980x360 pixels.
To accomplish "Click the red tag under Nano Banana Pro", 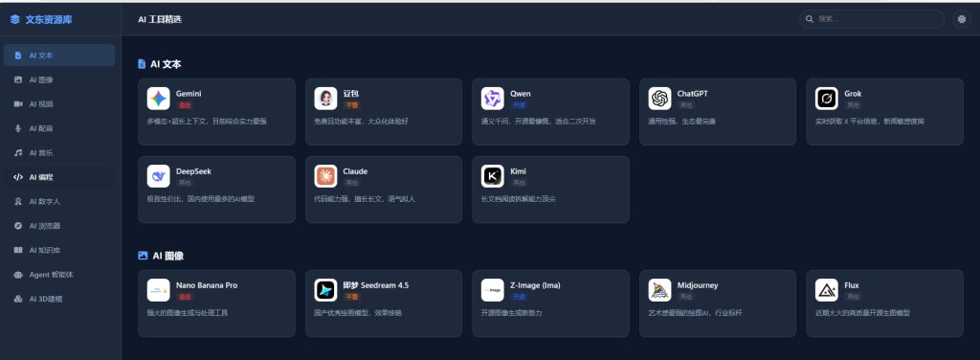I will [184, 296].
